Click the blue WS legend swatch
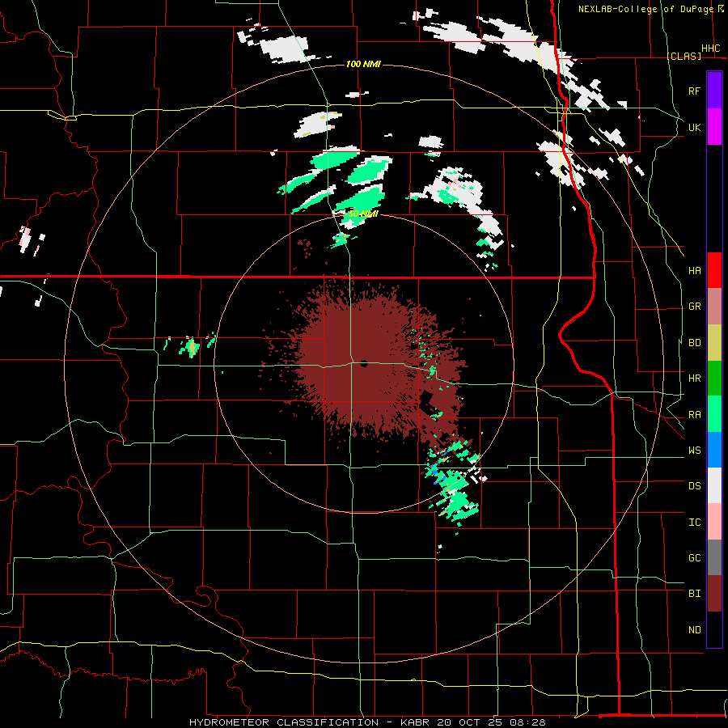 pyautogui.click(x=714, y=450)
